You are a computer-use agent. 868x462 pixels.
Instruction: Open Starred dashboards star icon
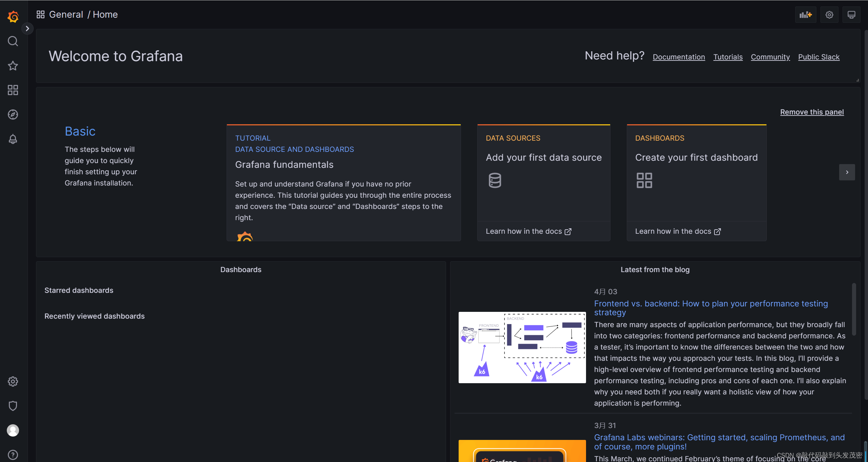[13, 66]
